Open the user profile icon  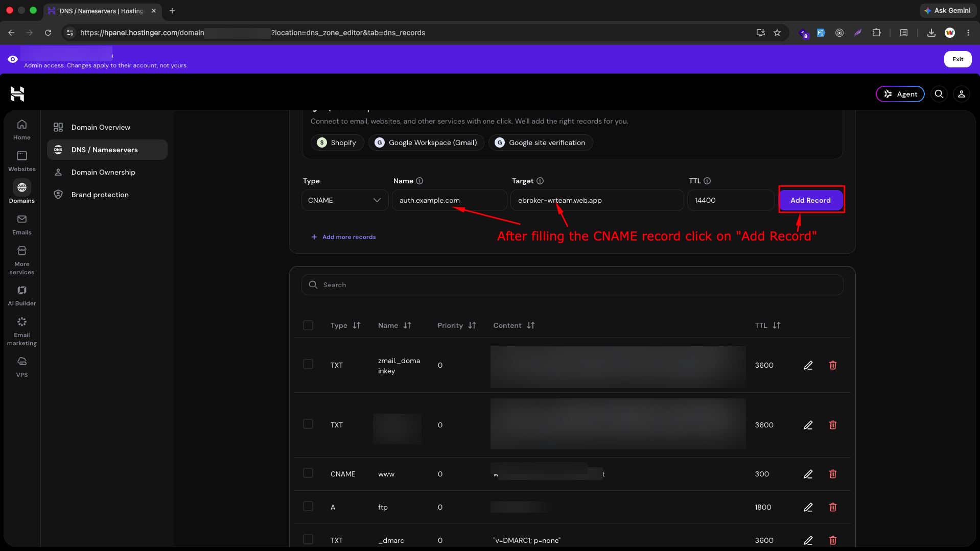tap(962, 94)
